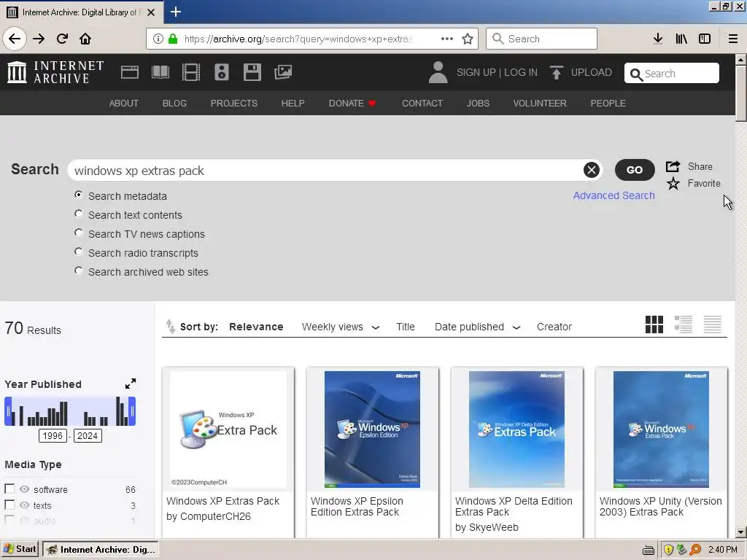Open browser Downloads panel
This screenshot has height=560, width=747.
click(658, 39)
